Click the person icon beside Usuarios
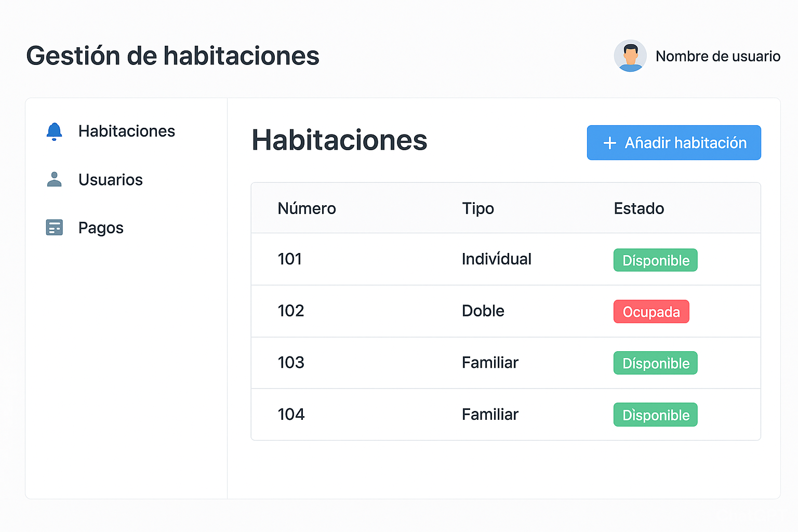Image resolution: width=798 pixels, height=532 pixels. (x=54, y=180)
